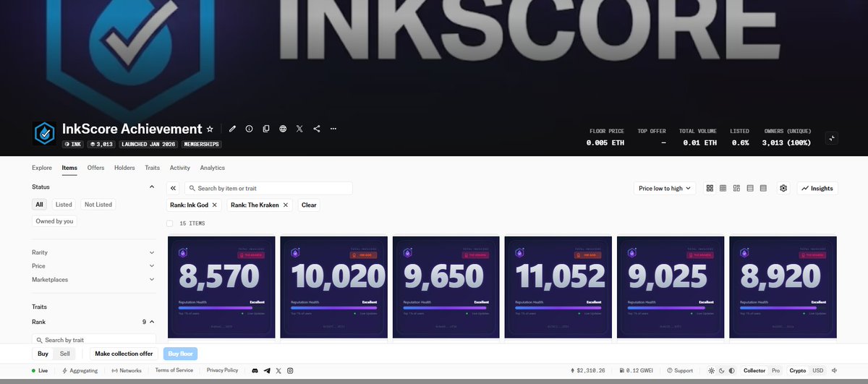This screenshot has height=384, width=868.
Task: Switch to compact grid view icon
Action: pos(723,188)
